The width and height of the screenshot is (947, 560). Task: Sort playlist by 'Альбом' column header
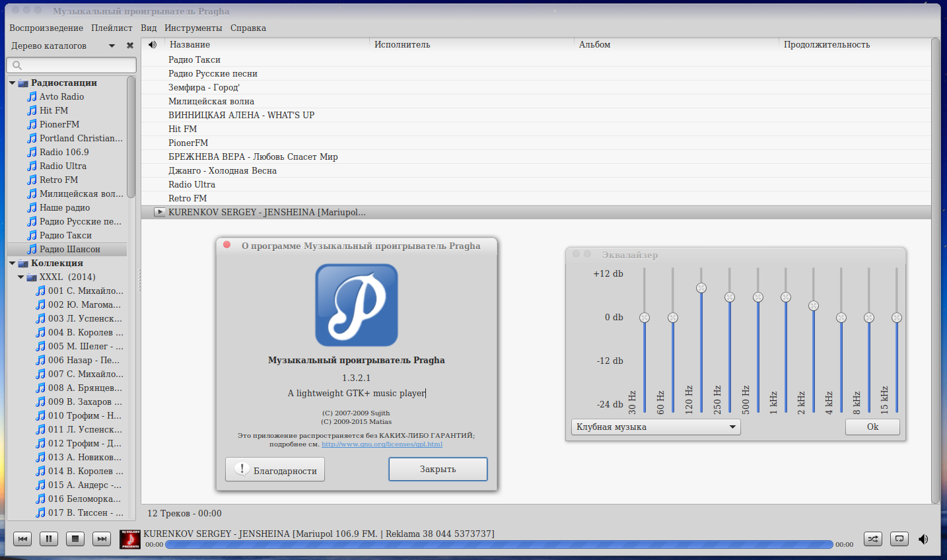676,44
